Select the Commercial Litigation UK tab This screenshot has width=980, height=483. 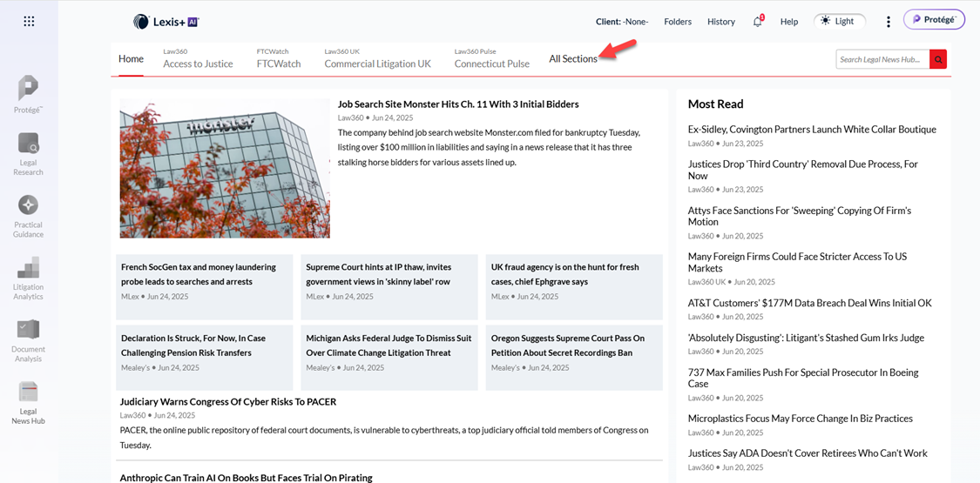(377, 64)
